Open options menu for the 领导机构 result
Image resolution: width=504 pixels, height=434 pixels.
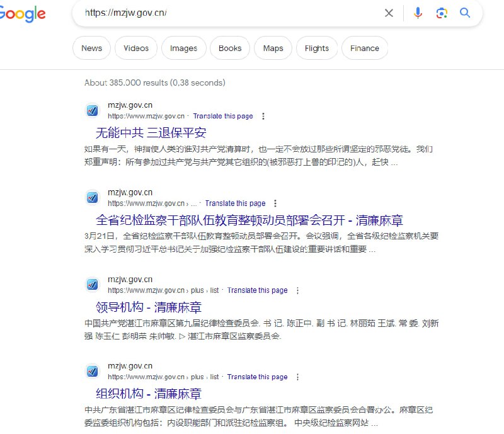tap(297, 290)
